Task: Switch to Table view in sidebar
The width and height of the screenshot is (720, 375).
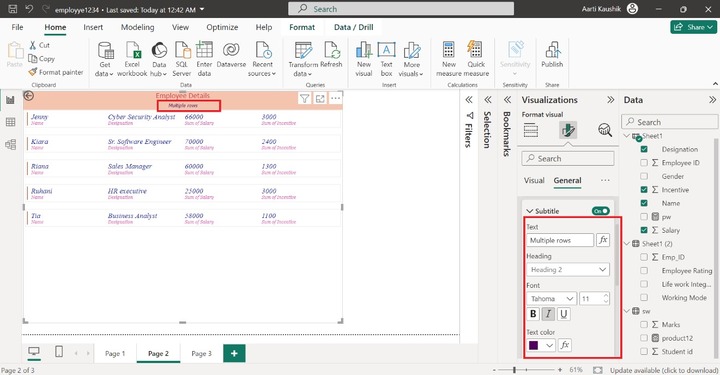Action: 11,122
